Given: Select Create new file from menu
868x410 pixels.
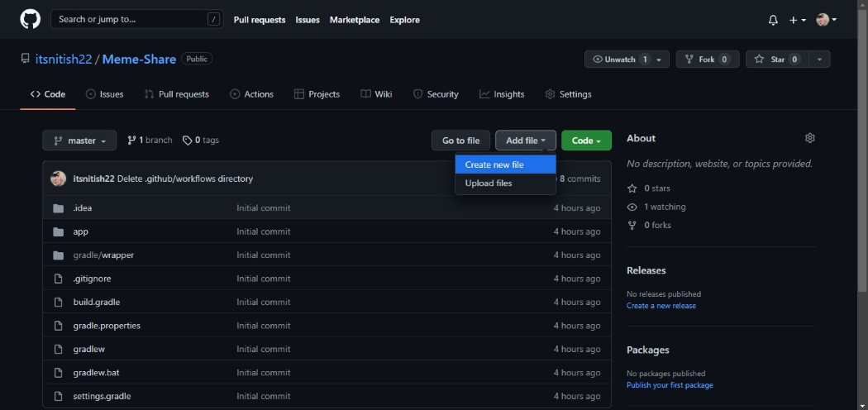Looking at the screenshot, I should 505,164.
